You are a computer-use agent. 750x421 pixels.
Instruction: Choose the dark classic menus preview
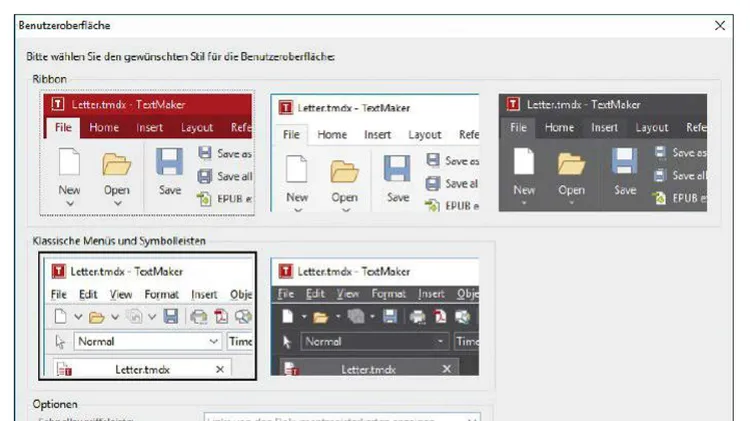coord(375,316)
